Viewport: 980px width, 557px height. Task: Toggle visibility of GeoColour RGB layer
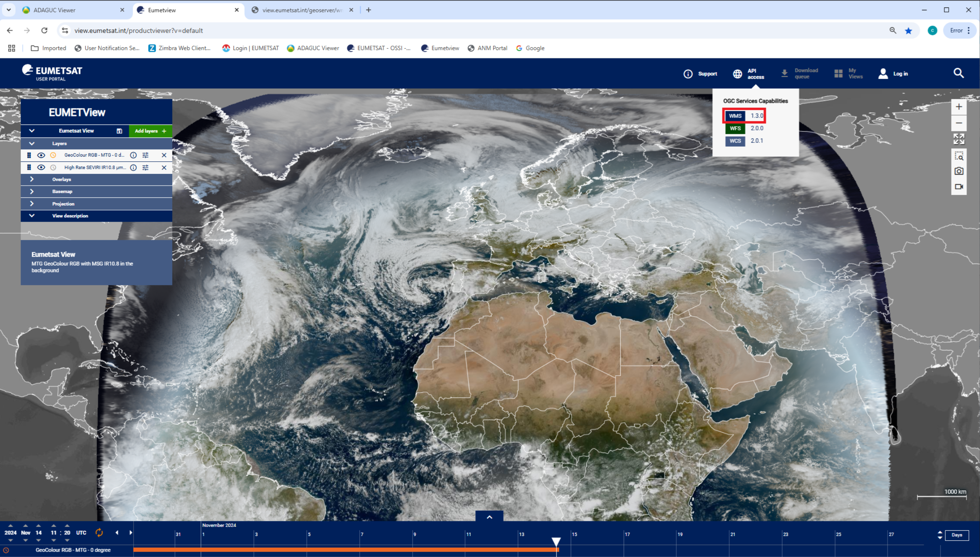pyautogui.click(x=41, y=155)
